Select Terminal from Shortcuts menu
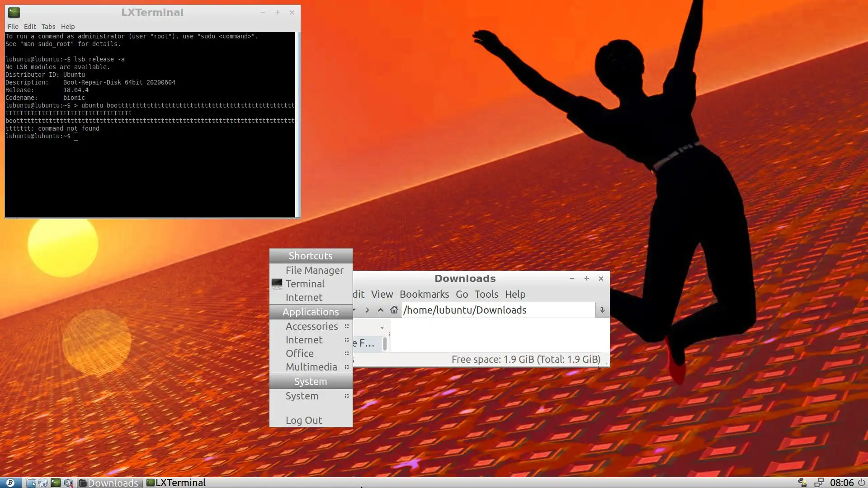 tap(305, 284)
